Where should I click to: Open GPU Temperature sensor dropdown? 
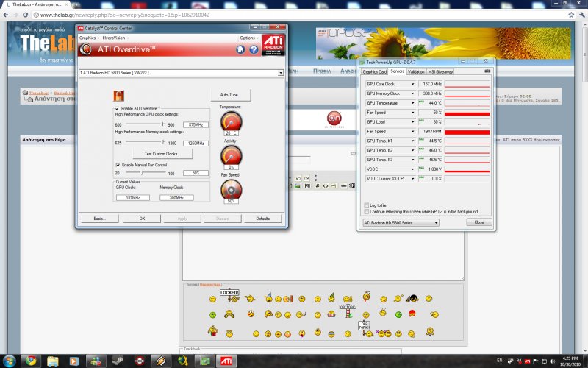[x=412, y=103]
